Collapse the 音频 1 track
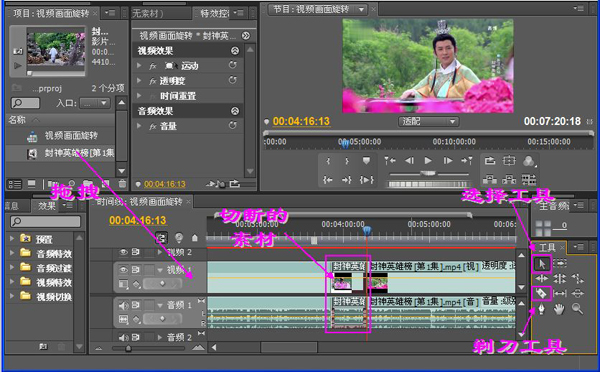This screenshot has height=372, width=600. [160, 305]
